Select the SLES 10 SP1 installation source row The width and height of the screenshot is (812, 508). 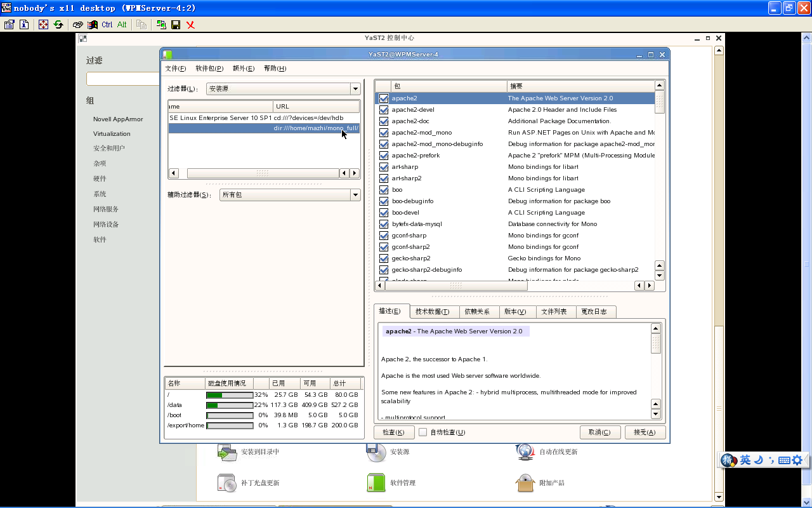[x=264, y=118]
